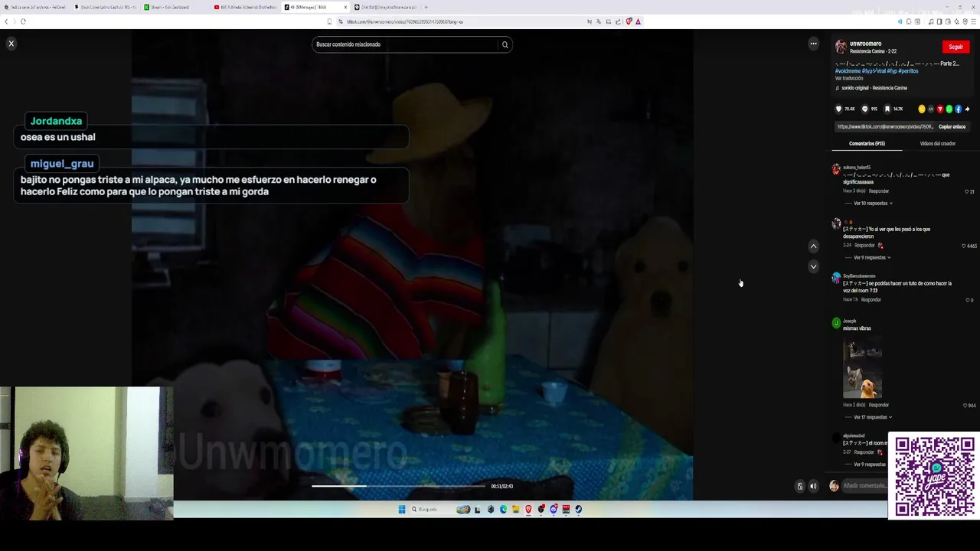Viewport: 980px width, 551px height.
Task: Close the TikTok video viewer with X
Action: pyautogui.click(x=11, y=44)
